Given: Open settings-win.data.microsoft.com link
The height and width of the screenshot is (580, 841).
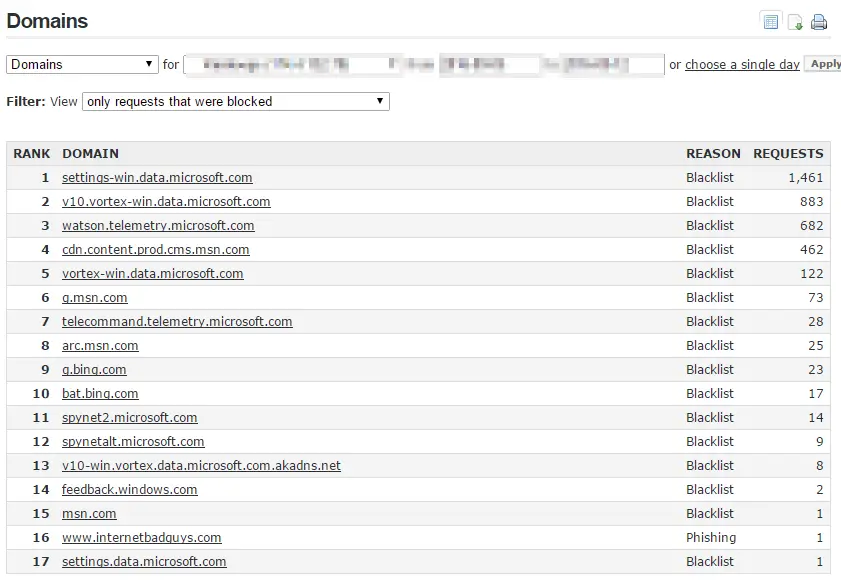Looking at the screenshot, I should (x=157, y=178).
